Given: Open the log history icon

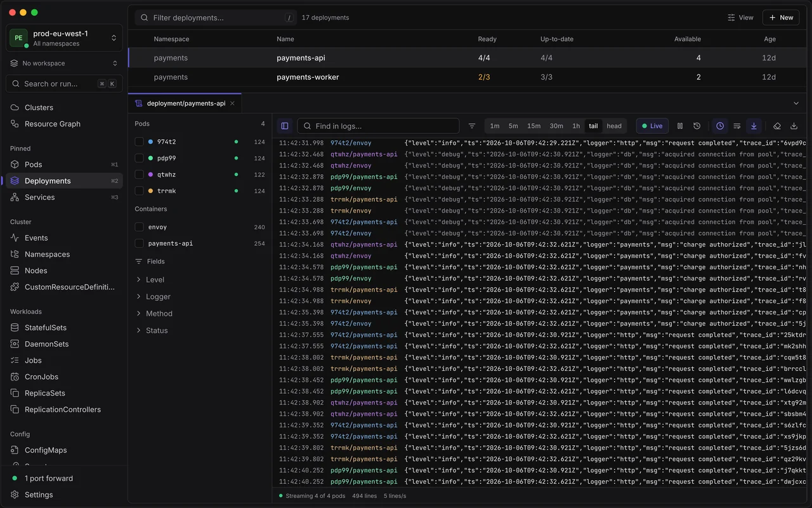Looking at the screenshot, I should tap(697, 126).
